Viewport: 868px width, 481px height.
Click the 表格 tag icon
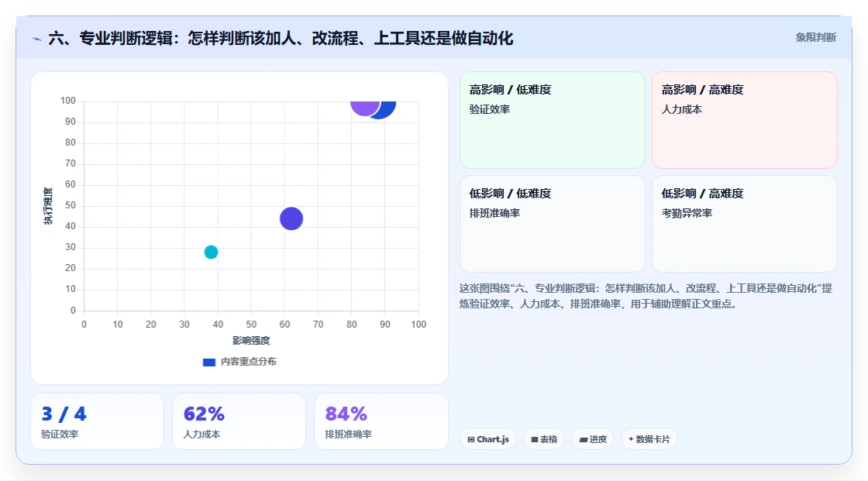point(535,439)
